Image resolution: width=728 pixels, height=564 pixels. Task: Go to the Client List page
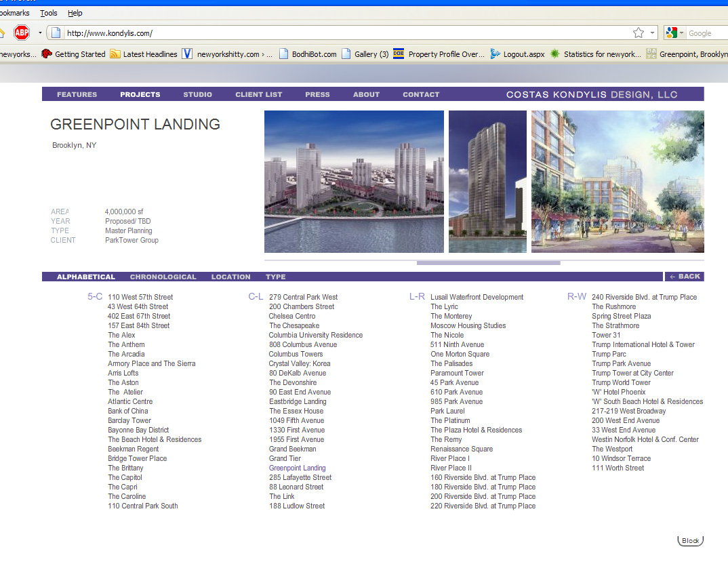point(258,94)
